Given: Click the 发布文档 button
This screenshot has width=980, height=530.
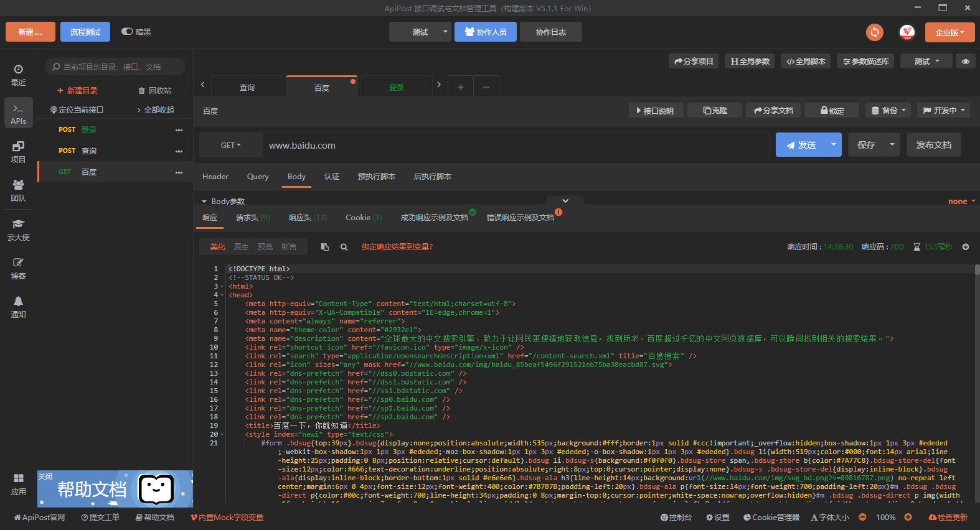Looking at the screenshot, I should point(933,145).
